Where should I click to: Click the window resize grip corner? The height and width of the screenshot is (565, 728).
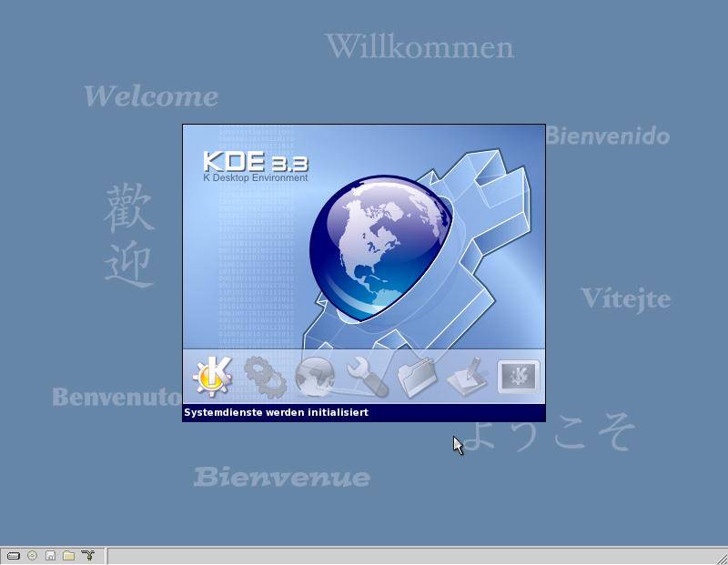pyautogui.click(x=721, y=558)
